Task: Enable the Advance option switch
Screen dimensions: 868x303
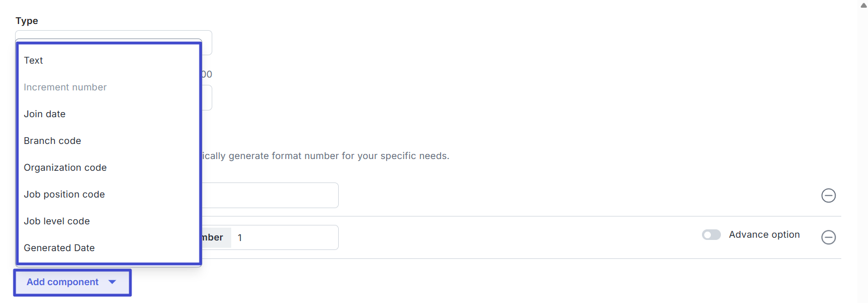Action: [x=711, y=235]
